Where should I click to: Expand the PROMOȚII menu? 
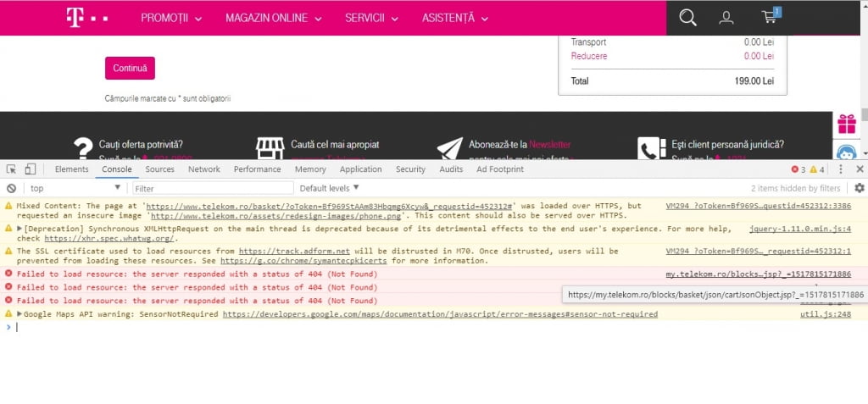(x=171, y=19)
